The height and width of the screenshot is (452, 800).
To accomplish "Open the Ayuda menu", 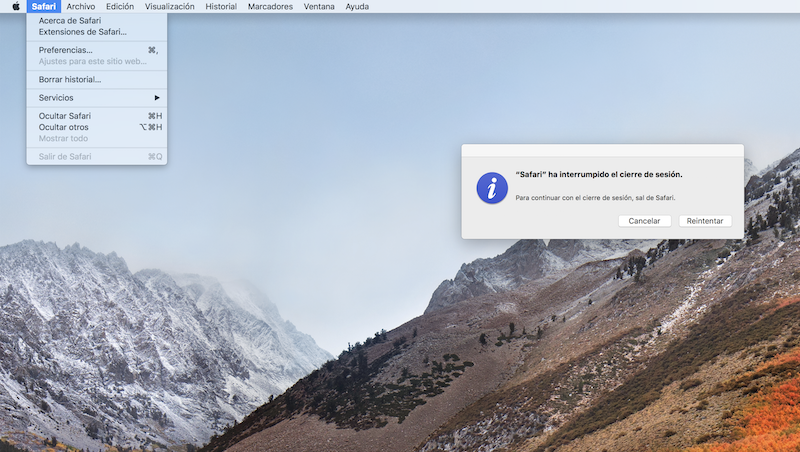I will pos(357,6).
